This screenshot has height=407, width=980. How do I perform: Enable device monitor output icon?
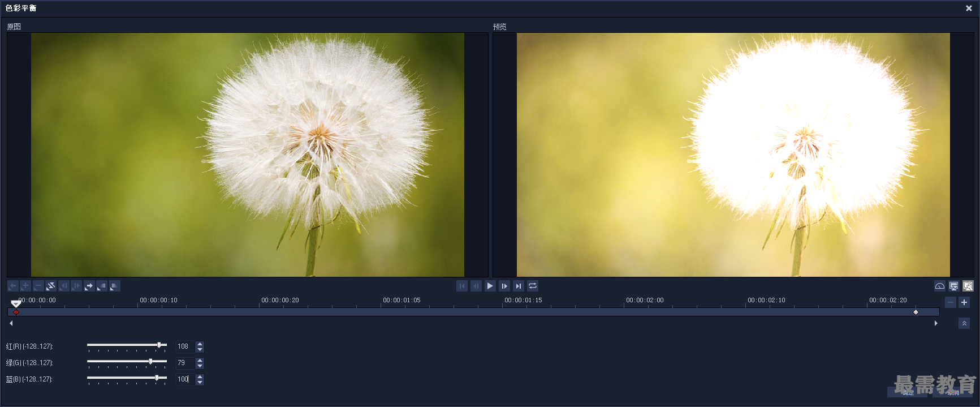click(x=953, y=286)
